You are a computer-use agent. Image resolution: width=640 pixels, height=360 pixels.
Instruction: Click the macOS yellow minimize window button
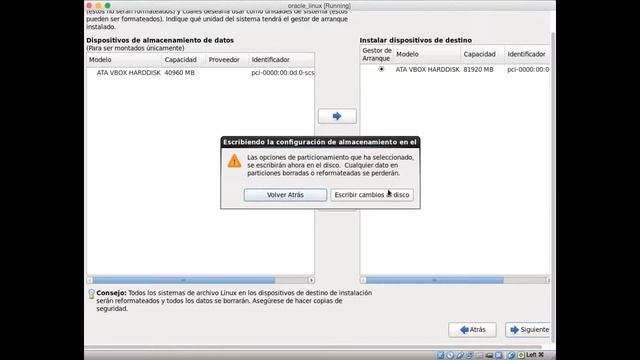pyautogui.click(x=98, y=5)
